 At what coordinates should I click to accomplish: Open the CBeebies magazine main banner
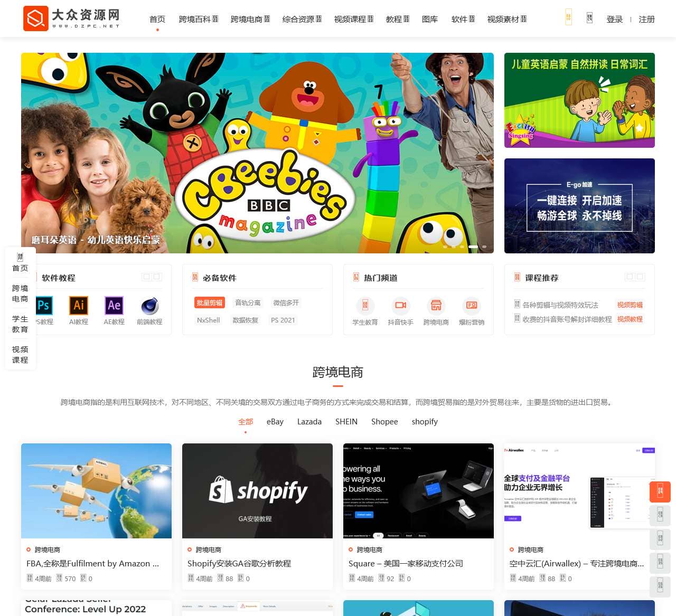[x=257, y=153]
